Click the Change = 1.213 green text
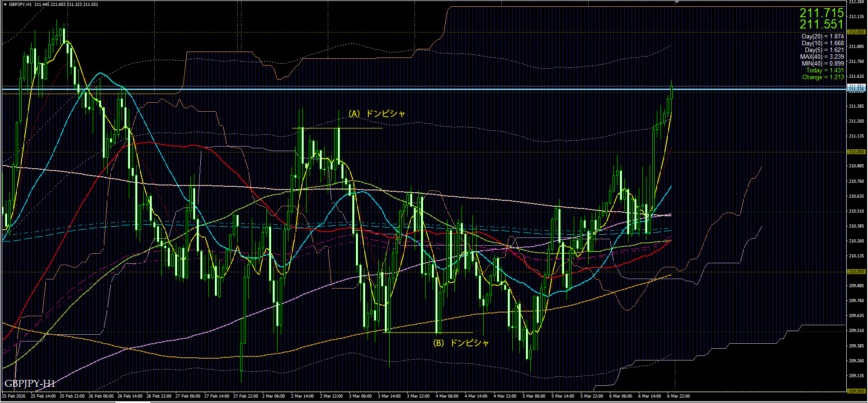This screenshot has width=868, height=403. coord(823,77)
